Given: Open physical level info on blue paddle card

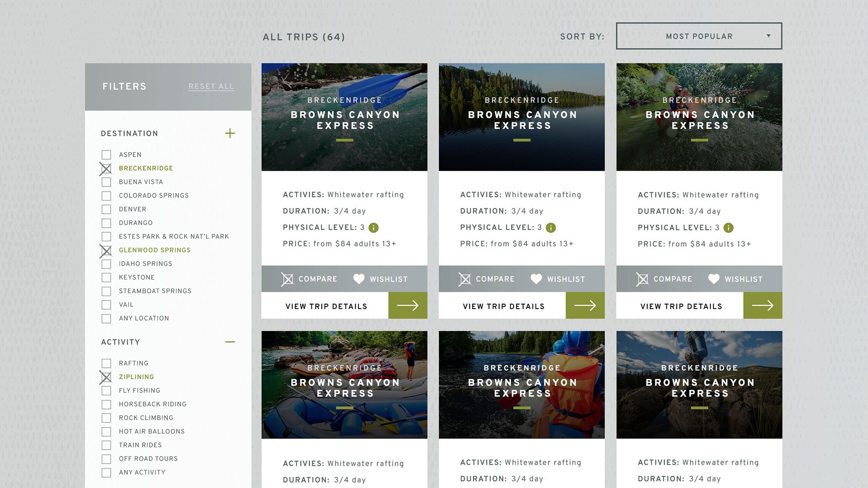Looking at the screenshot, I should pyautogui.click(x=373, y=228).
